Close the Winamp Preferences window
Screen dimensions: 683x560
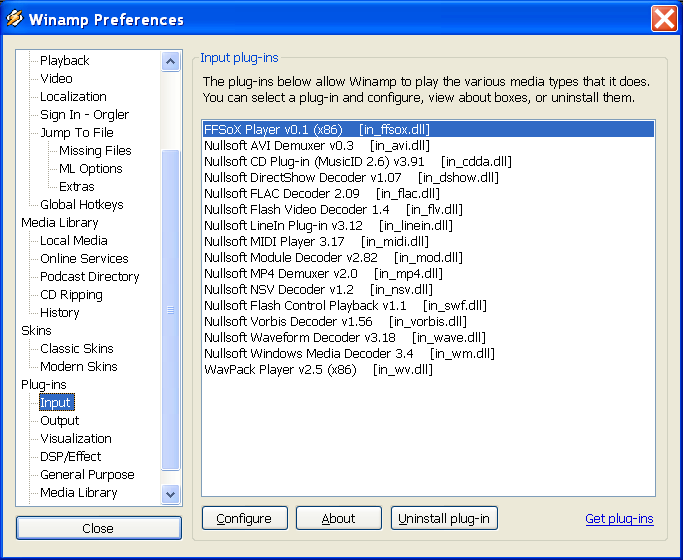[664, 19]
